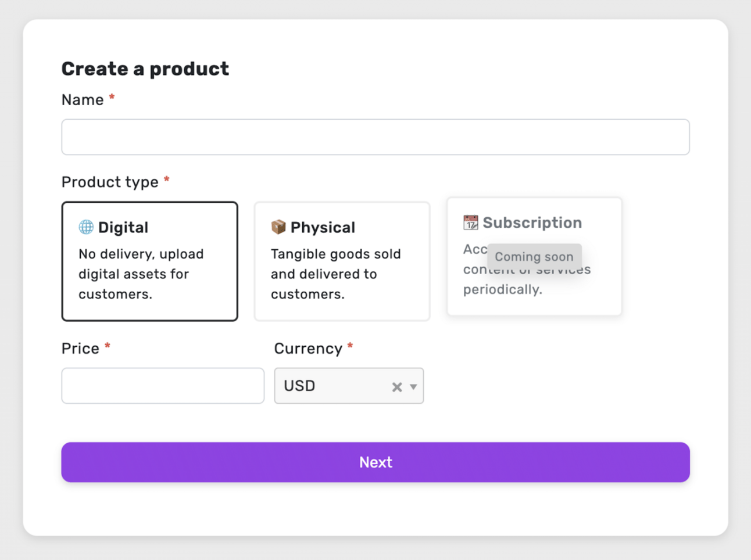Open the Currency dropdown arrow

413,387
